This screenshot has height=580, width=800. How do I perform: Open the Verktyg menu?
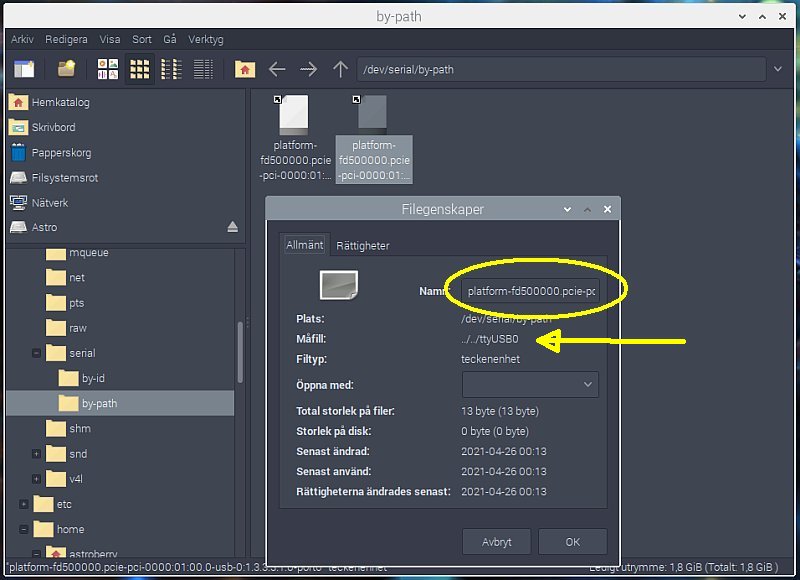[206, 39]
